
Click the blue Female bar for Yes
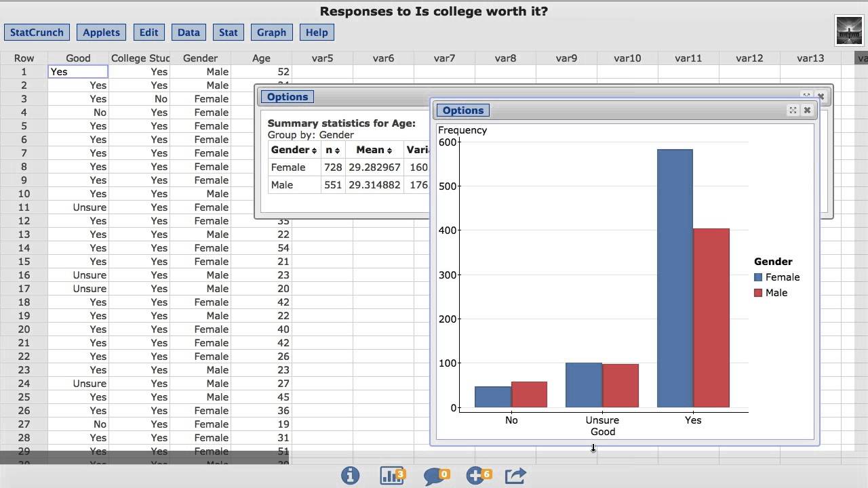pyautogui.click(x=675, y=279)
